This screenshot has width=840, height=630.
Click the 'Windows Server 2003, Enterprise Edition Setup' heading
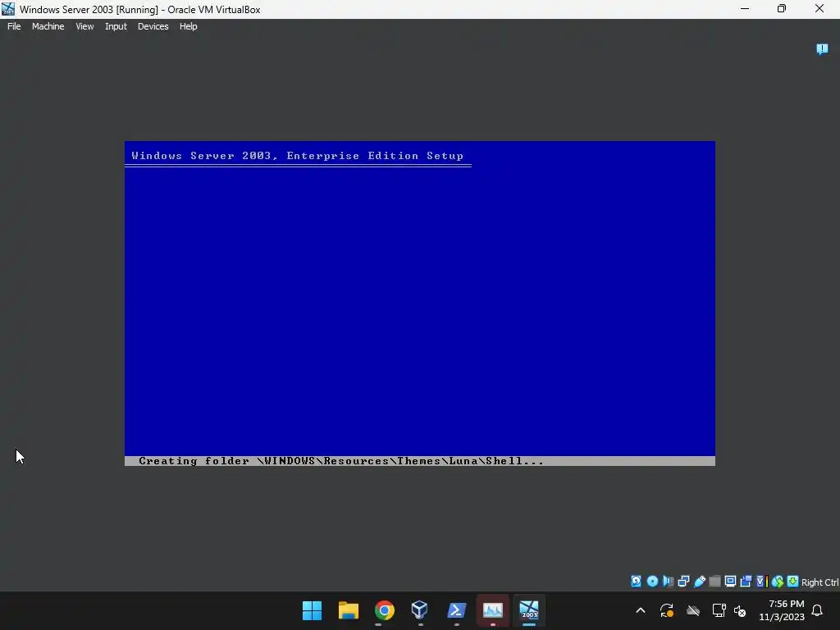(x=297, y=156)
